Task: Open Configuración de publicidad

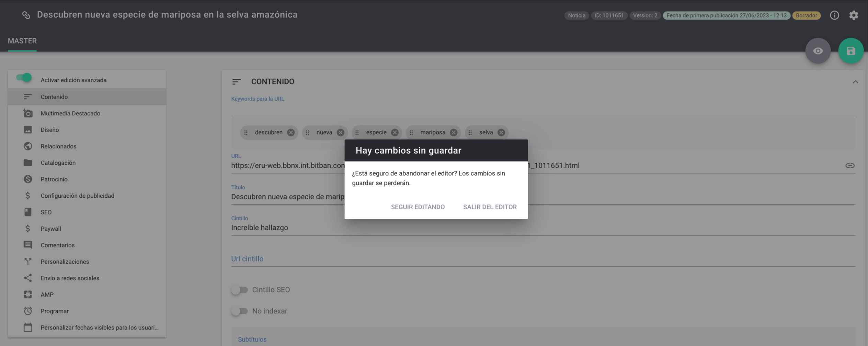Action: 87,196
